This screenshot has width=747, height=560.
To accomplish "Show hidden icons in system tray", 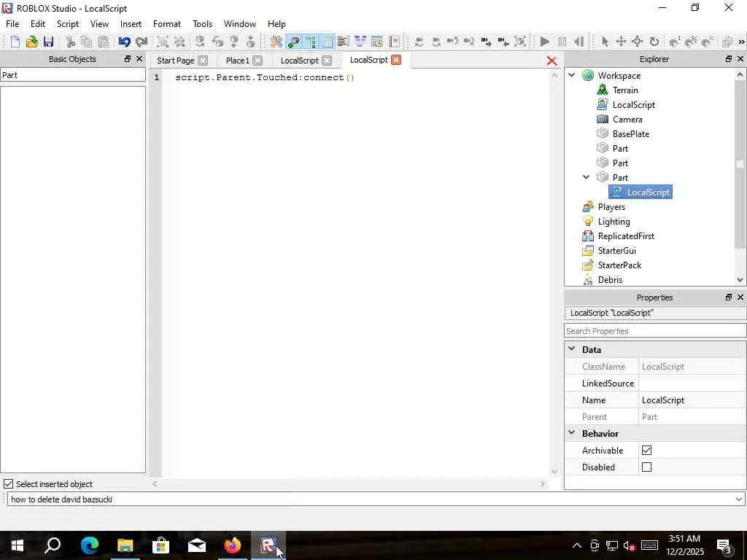I will (x=576, y=545).
